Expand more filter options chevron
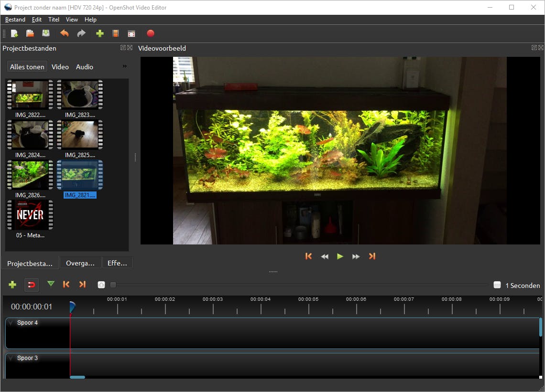This screenshot has height=392, width=545. pyautogui.click(x=125, y=66)
